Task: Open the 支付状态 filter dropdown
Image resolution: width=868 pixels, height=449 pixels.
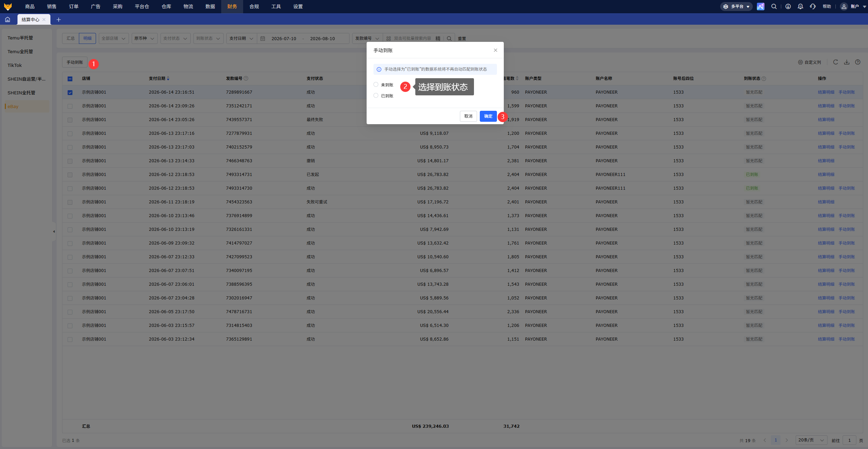Action: [x=175, y=38]
